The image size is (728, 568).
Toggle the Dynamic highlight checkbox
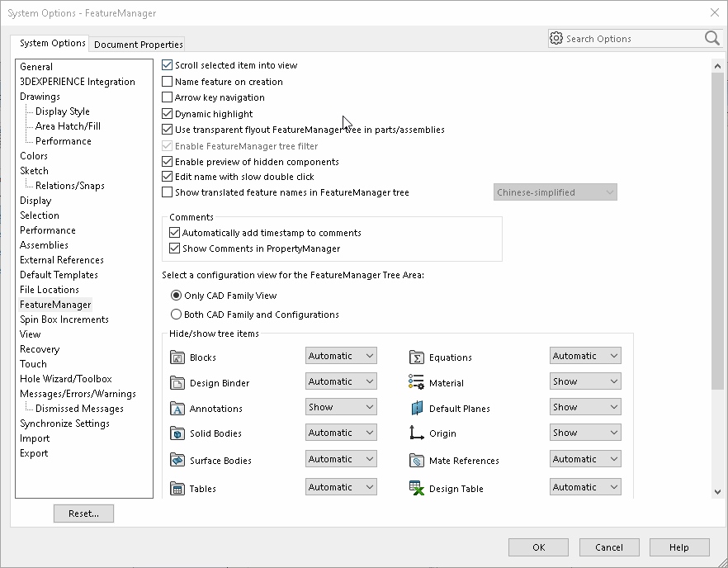tap(167, 114)
